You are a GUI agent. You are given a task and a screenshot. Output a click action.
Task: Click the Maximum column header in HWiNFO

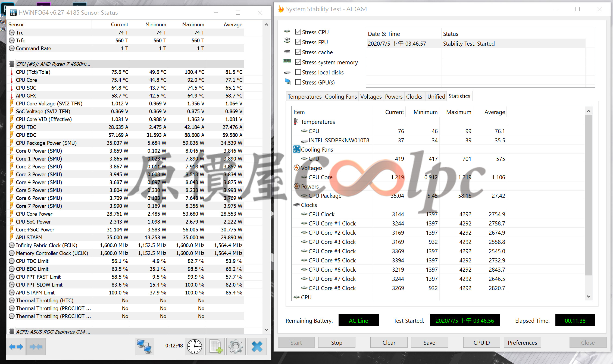(x=187, y=24)
